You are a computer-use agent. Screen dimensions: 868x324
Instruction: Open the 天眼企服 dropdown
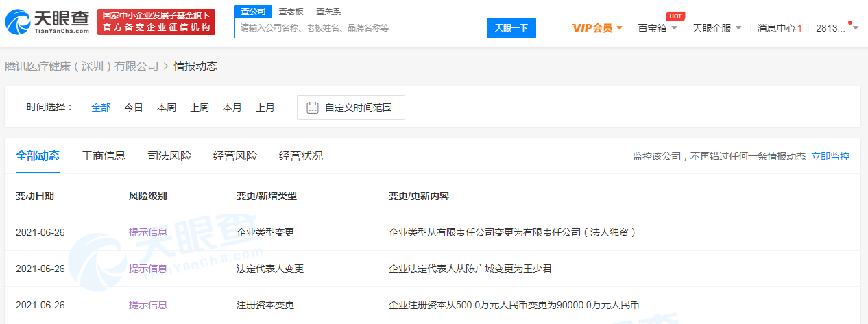pyautogui.click(x=717, y=28)
